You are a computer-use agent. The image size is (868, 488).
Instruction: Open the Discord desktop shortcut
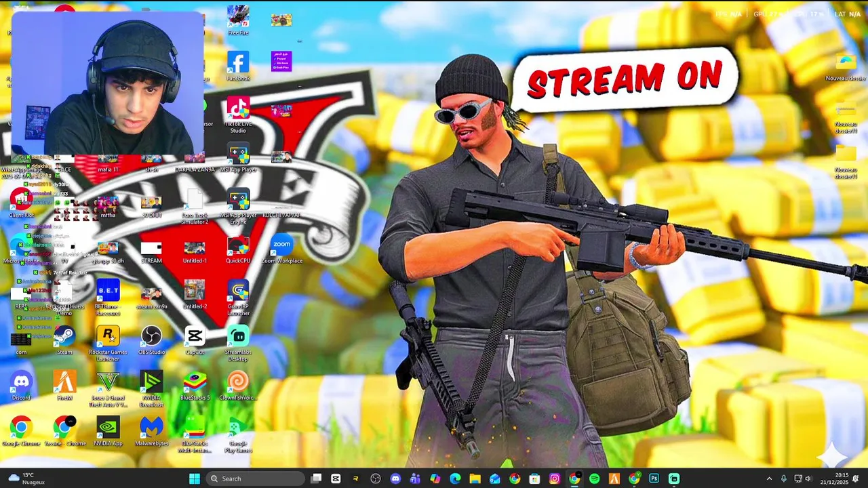pyautogui.click(x=21, y=386)
